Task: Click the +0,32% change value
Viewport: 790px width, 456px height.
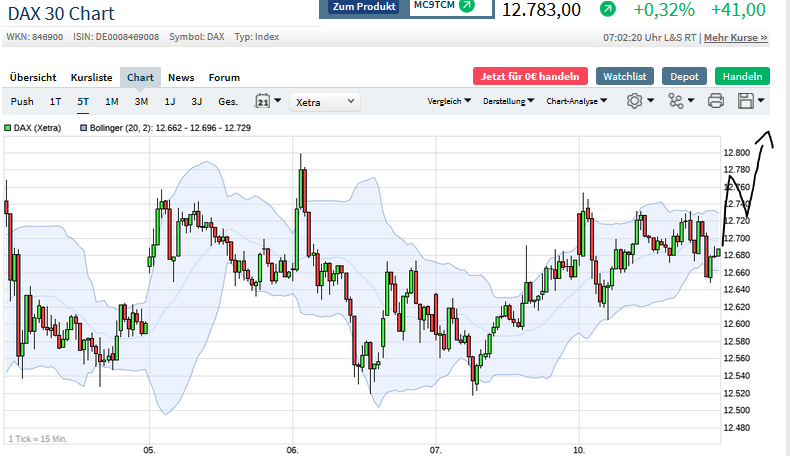Action: tap(664, 10)
